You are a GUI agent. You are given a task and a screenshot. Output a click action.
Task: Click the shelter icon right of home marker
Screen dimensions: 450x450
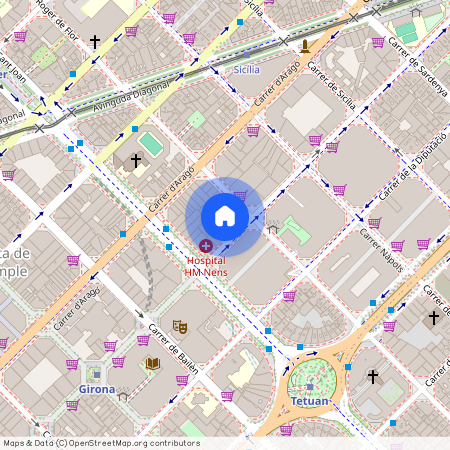[273, 228]
